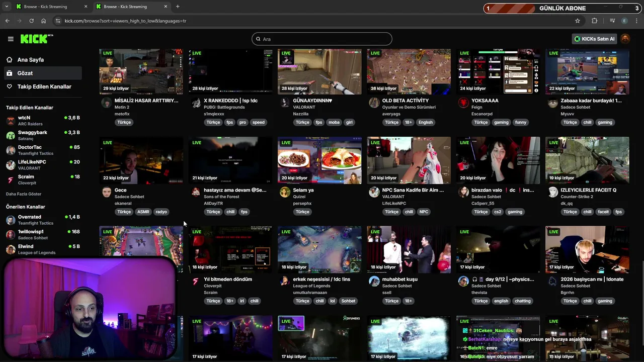The image size is (644, 362).
Task: Open the browser tab search dropdown
Action: coord(7,7)
